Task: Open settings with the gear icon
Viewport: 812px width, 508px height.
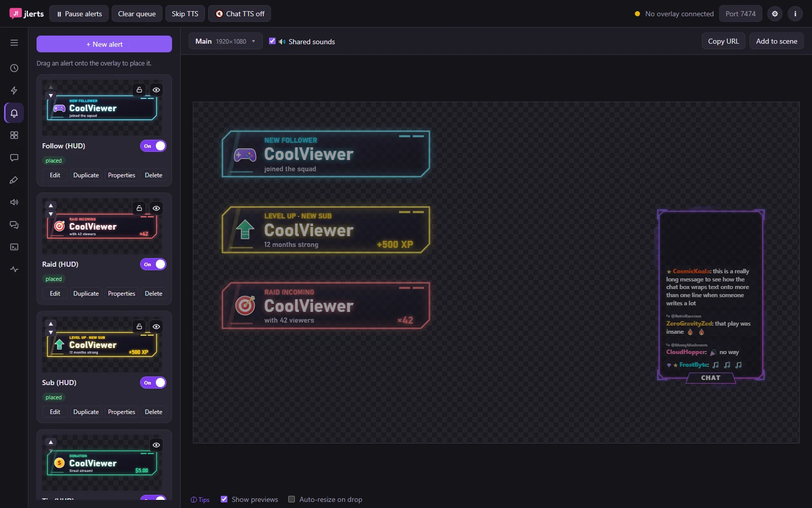Action: [775, 14]
